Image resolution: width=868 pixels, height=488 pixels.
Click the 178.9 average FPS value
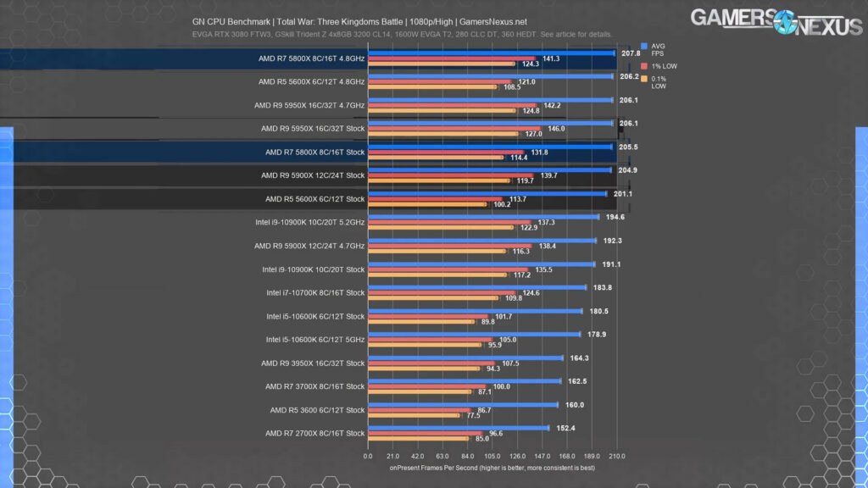pos(597,335)
